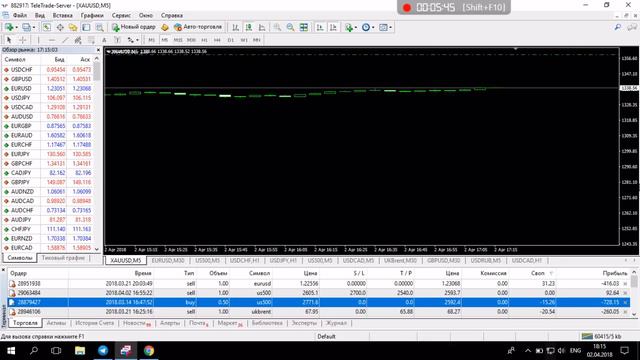Select the Horizontal Line tool

[x=51, y=40]
